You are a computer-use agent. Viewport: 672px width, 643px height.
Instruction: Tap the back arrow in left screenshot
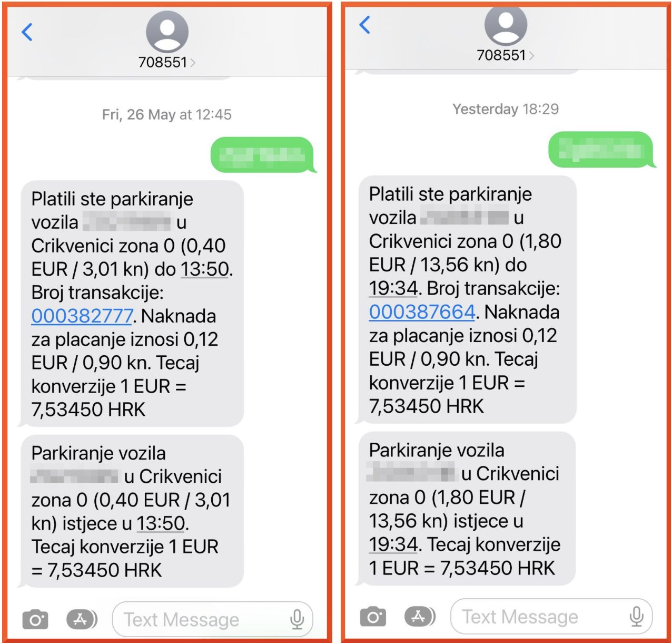pyautogui.click(x=27, y=32)
